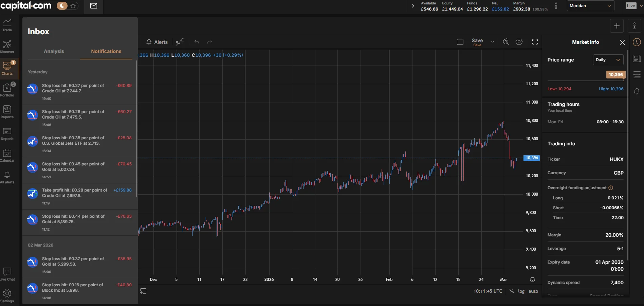Open the Reports section in sidebar

coord(7,112)
